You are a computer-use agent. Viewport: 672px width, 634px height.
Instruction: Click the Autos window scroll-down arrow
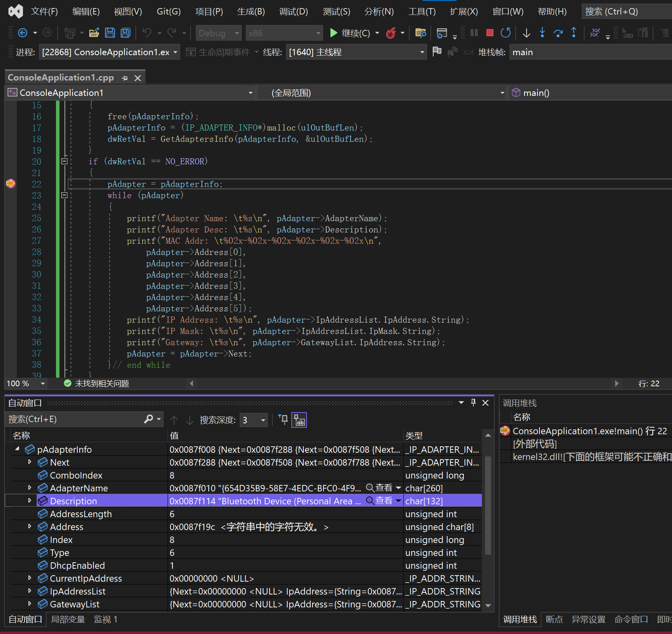pyautogui.click(x=488, y=605)
